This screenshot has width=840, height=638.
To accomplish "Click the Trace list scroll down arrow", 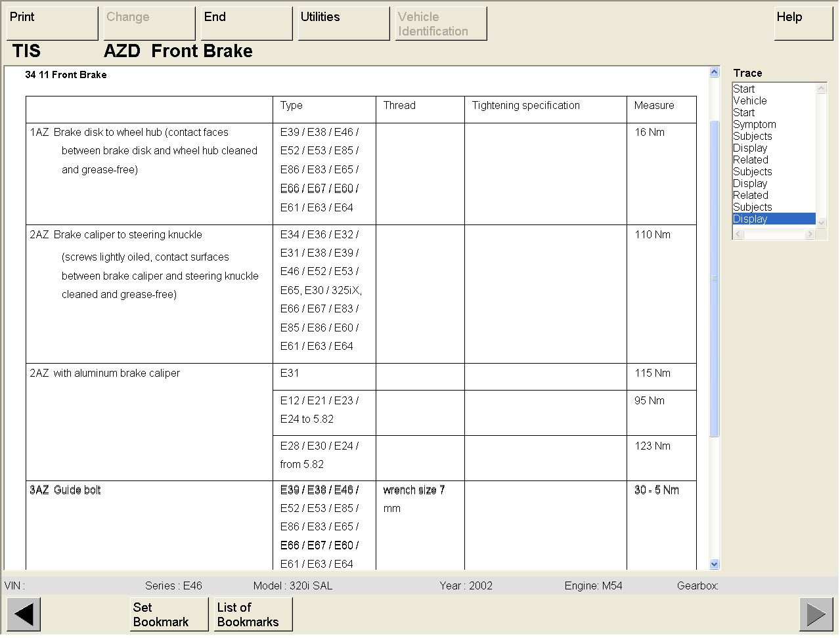I will 821,223.
